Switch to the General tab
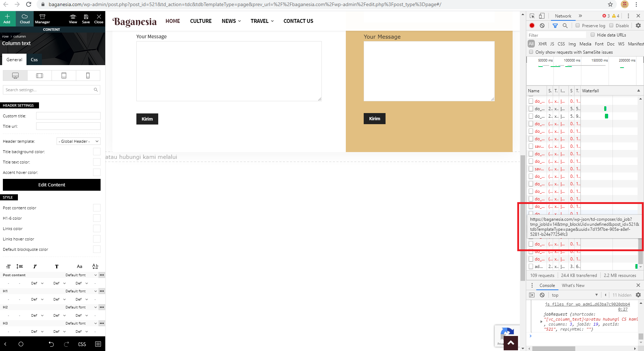Image resolution: width=644 pixels, height=351 pixels. pos(14,60)
